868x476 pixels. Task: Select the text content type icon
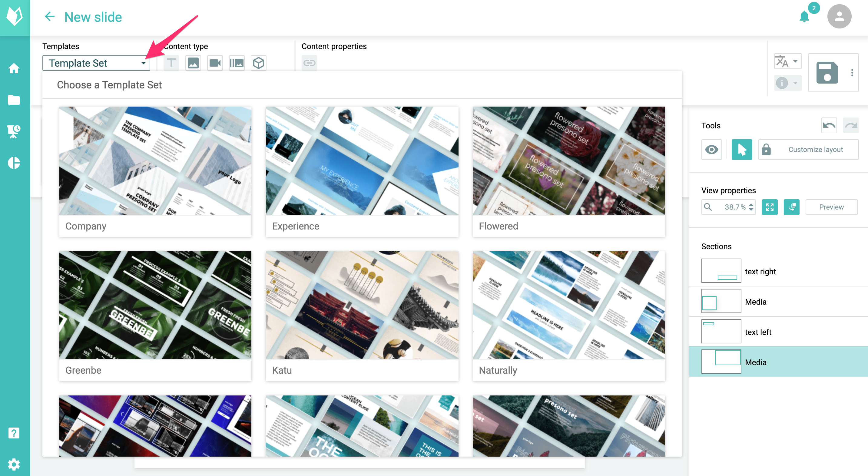click(x=171, y=63)
